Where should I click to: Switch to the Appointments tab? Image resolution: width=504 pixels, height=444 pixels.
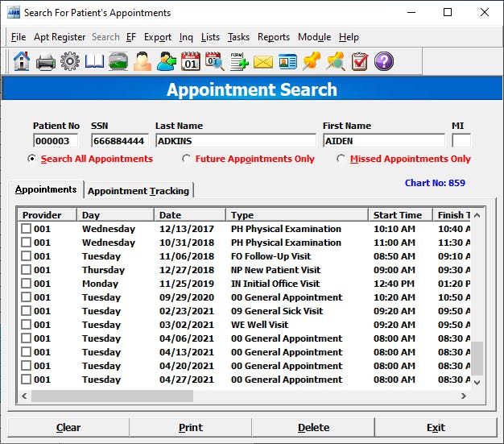coord(46,189)
